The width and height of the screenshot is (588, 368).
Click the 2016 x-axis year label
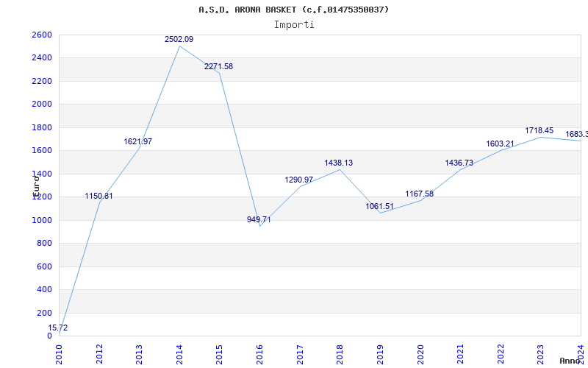click(259, 354)
